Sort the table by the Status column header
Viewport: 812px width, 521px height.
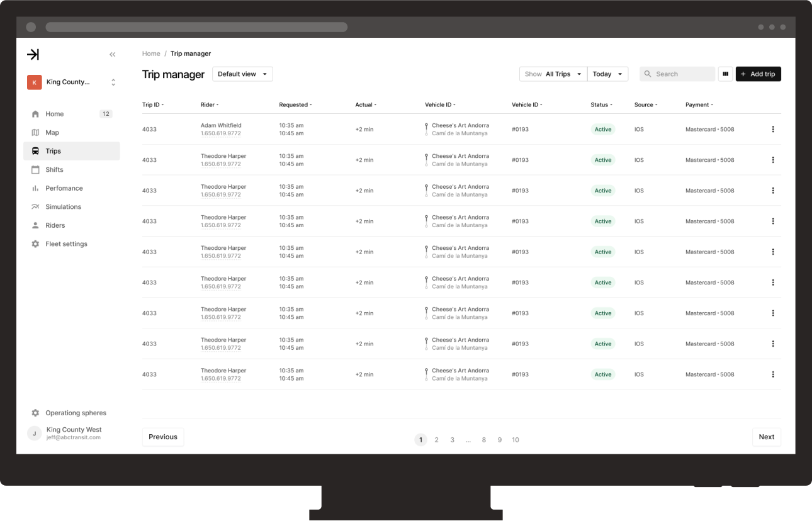tap(601, 104)
